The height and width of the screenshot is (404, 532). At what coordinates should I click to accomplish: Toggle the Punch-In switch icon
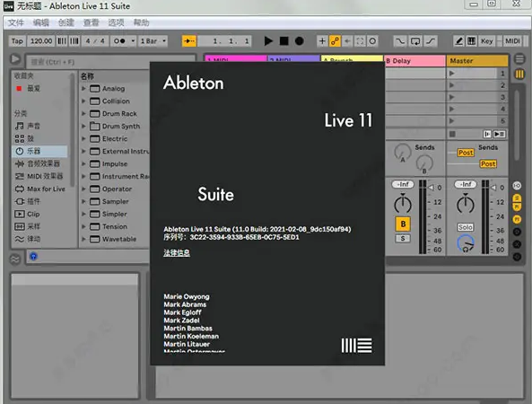click(400, 41)
